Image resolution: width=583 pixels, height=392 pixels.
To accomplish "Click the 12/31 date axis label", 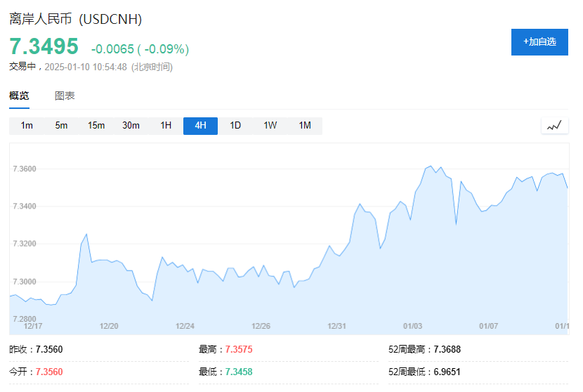I will 337,326.
